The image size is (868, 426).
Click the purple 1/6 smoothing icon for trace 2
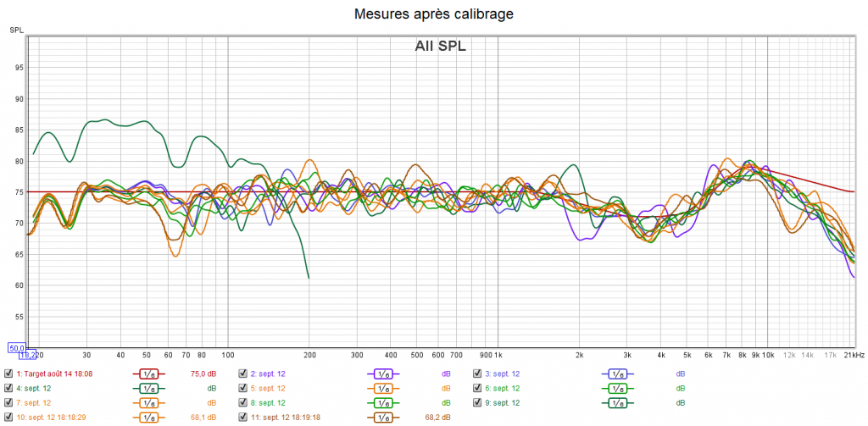[x=382, y=373]
